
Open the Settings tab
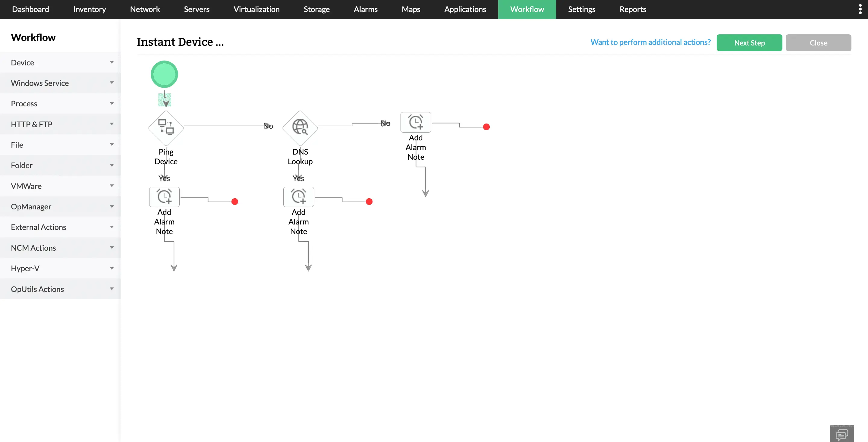pos(582,9)
